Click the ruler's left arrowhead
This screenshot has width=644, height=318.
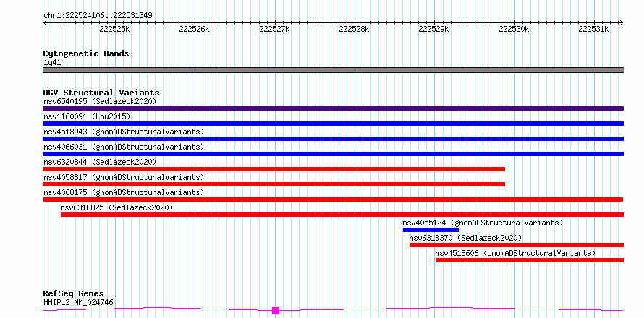tap(45, 23)
